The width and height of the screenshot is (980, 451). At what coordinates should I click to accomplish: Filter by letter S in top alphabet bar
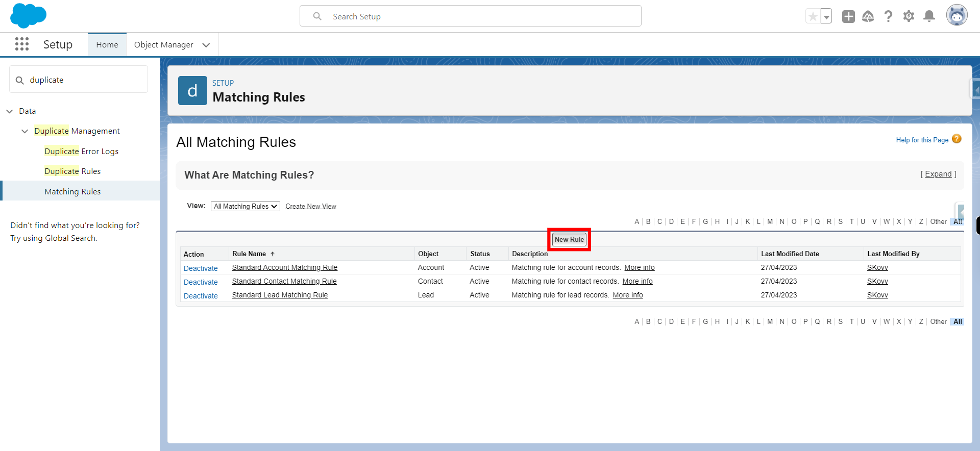click(x=840, y=221)
